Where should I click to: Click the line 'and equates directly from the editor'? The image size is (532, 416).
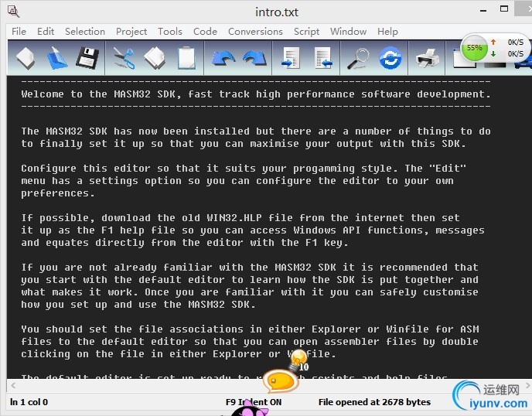pyautogui.click(x=185, y=243)
